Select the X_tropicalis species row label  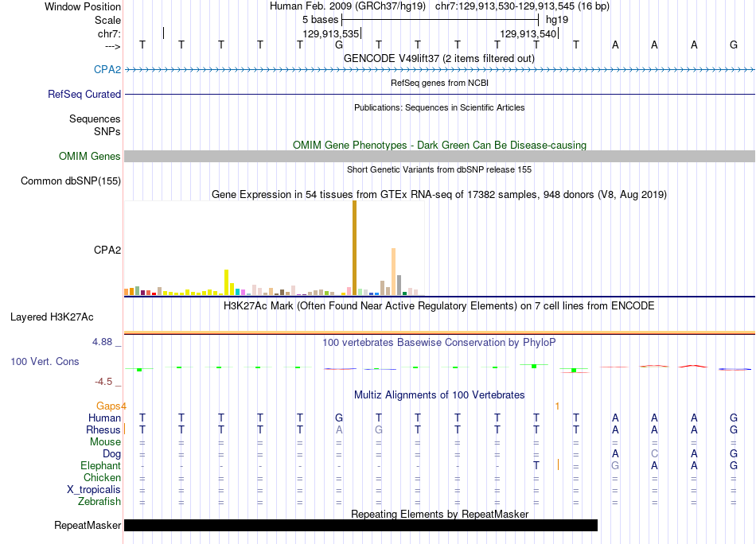click(x=94, y=489)
